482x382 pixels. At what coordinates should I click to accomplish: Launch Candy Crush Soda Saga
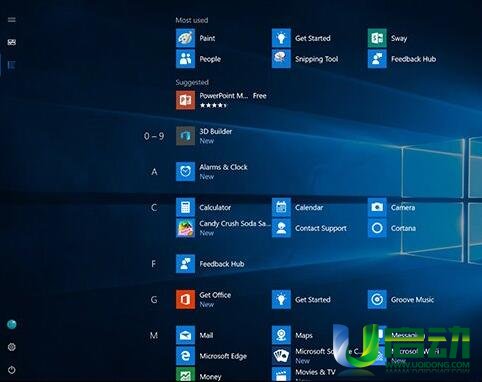coord(223,228)
